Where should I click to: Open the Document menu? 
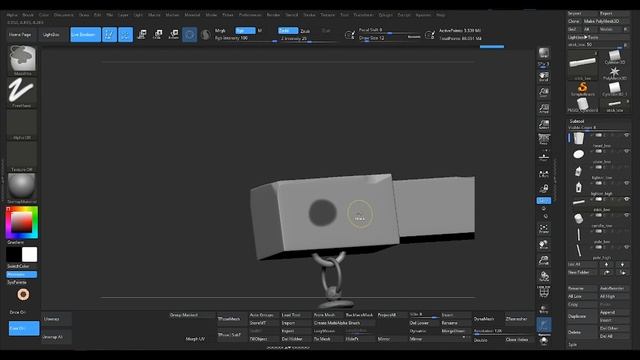point(64,15)
